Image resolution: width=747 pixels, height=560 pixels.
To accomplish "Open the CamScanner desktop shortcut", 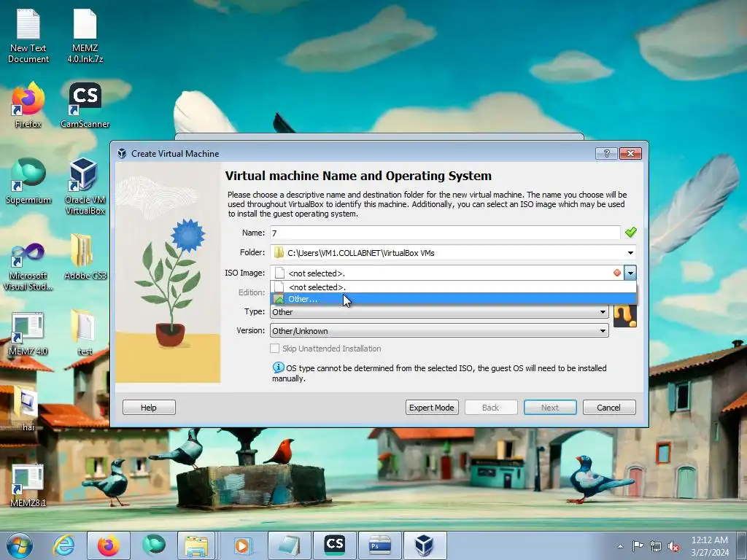I will pos(85,105).
